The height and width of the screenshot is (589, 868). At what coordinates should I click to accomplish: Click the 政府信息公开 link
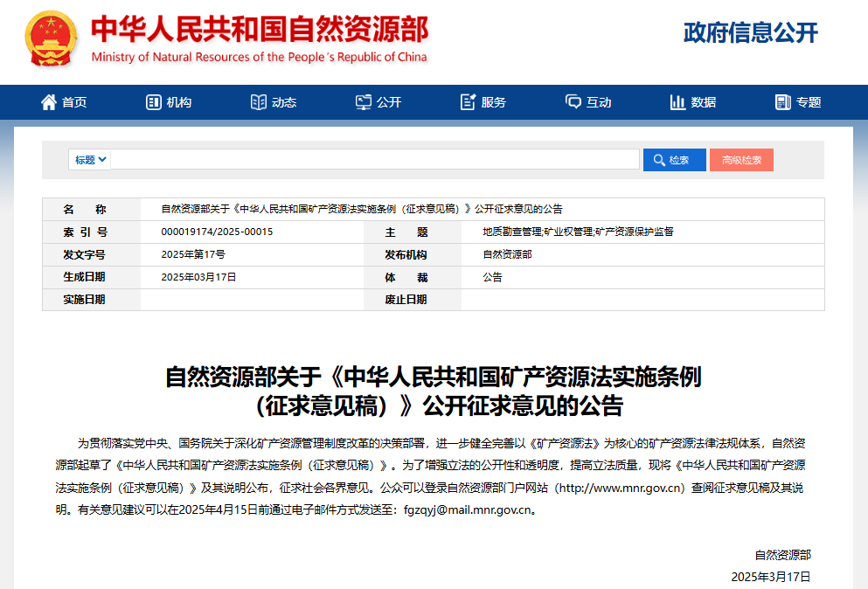[x=750, y=33]
